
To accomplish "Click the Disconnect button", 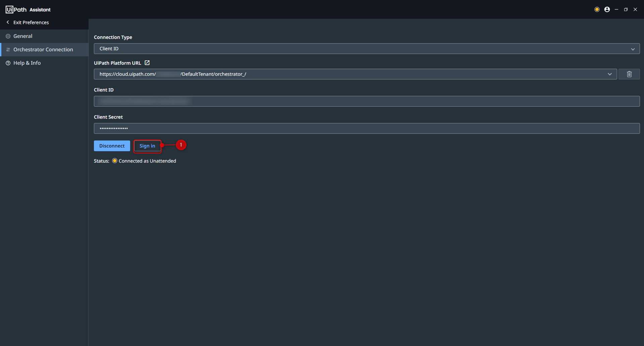I will 112,146.
